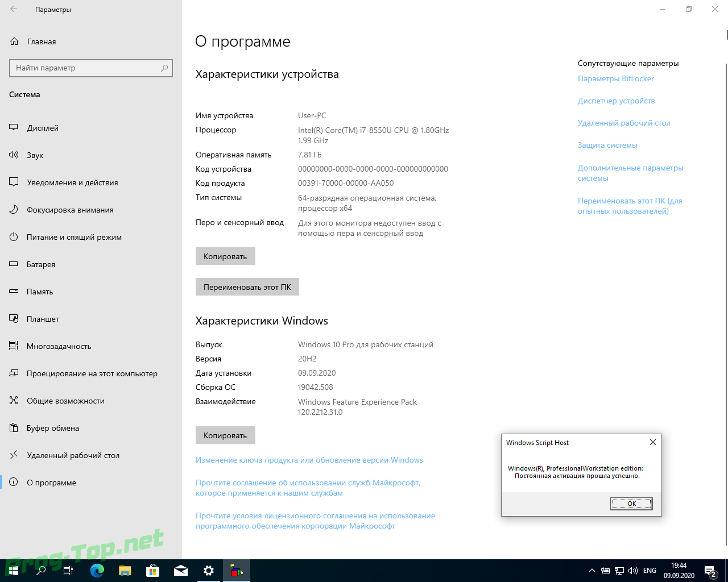Open the Mail app from the taskbar
The height and width of the screenshot is (582, 728).
click(x=181, y=571)
